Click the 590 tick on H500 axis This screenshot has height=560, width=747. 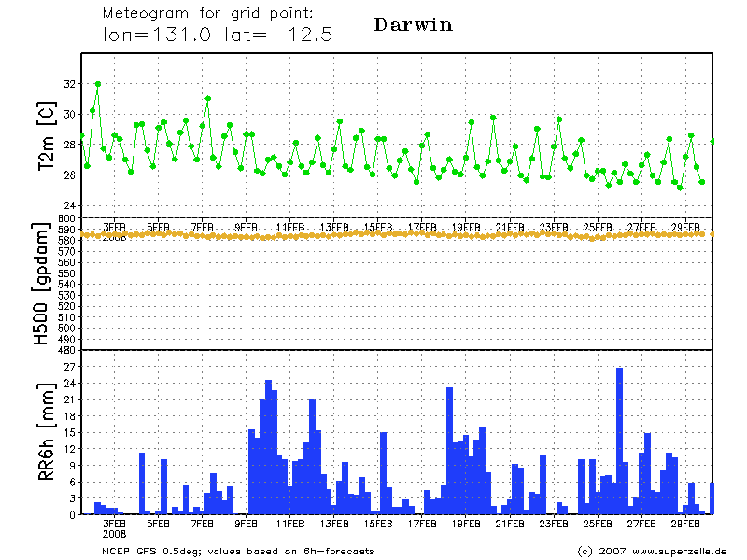65,230
